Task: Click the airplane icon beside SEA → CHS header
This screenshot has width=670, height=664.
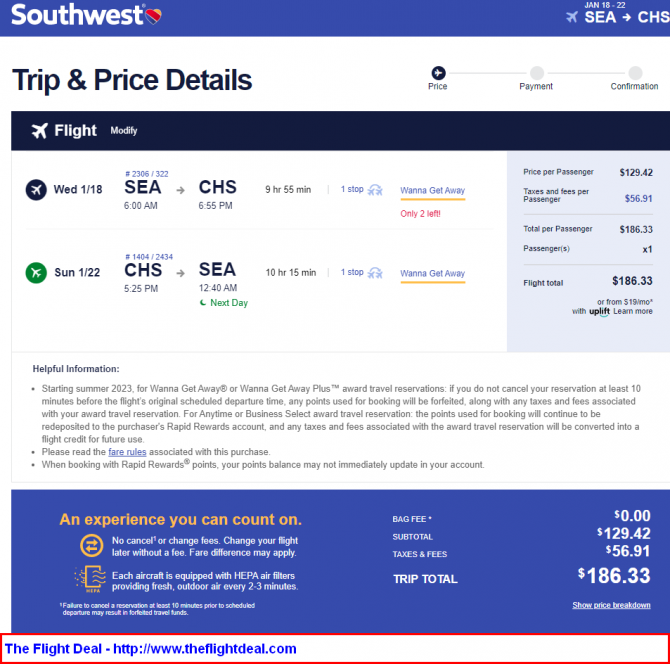Action: click(572, 17)
